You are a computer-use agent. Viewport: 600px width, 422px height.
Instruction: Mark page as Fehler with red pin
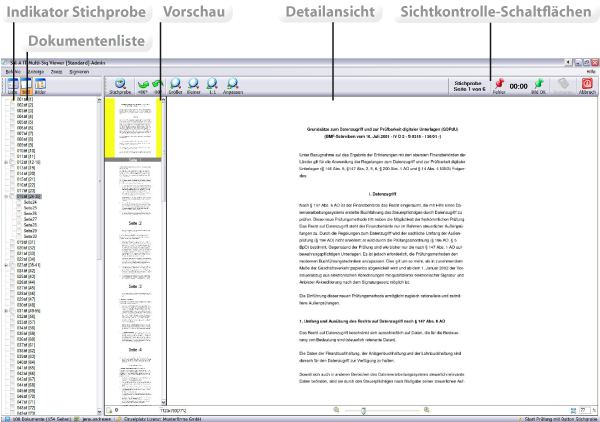point(498,86)
